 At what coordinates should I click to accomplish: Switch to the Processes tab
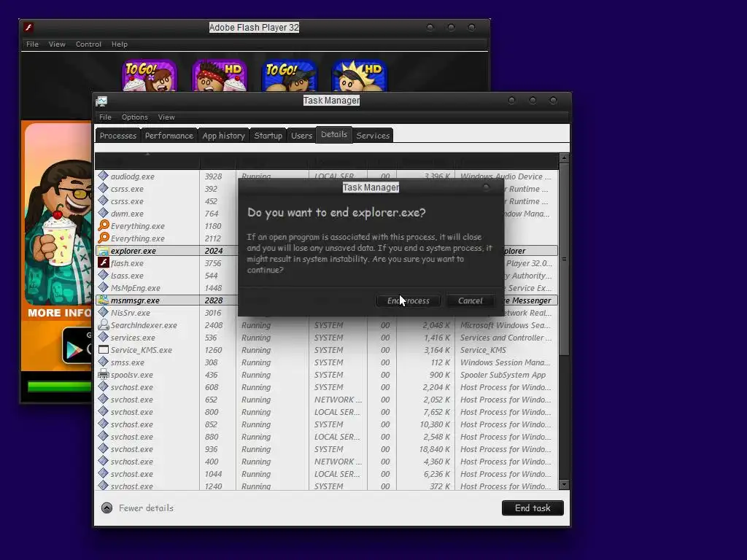(x=118, y=136)
